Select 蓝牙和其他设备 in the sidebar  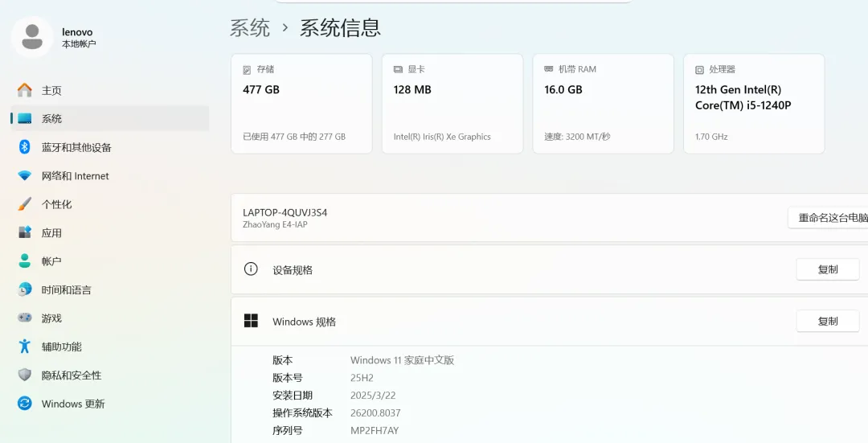(109, 147)
